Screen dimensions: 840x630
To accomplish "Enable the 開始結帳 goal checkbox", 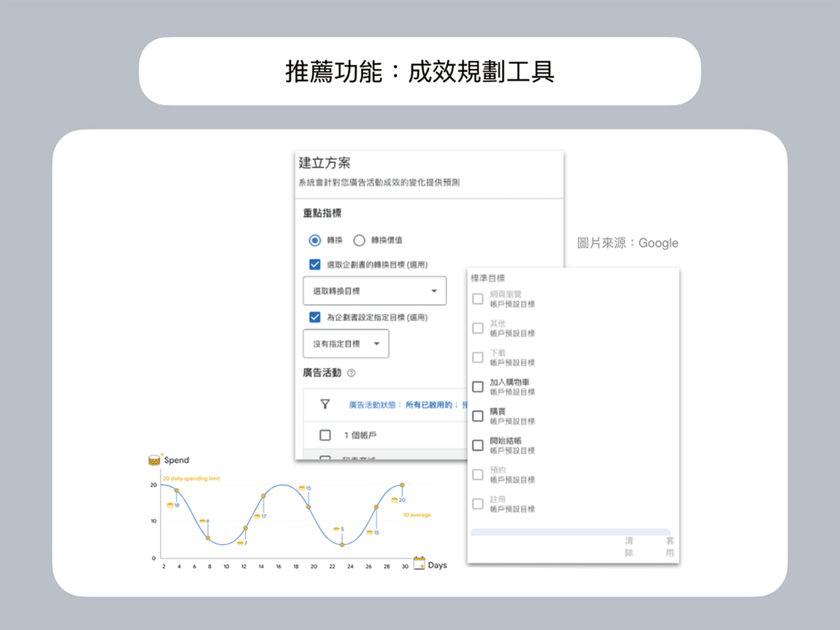I will tap(477, 445).
